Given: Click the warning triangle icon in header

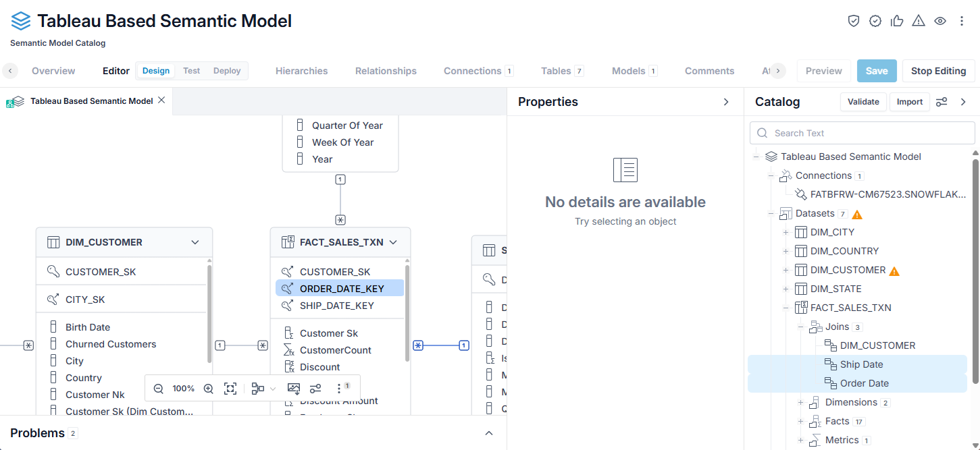Looking at the screenshot, I should (x=919, y=21).
